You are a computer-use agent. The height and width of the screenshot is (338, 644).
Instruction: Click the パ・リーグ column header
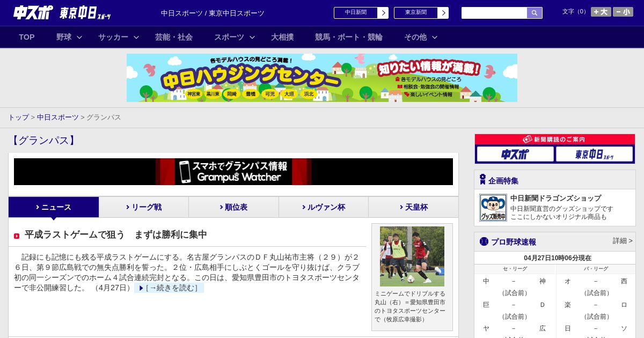point(596,269)
